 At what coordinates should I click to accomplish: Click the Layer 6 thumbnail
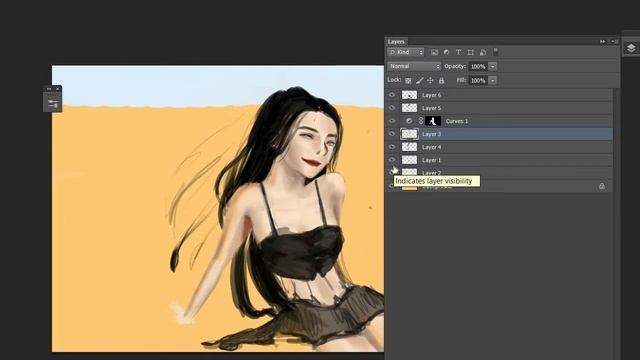[409, 95]
